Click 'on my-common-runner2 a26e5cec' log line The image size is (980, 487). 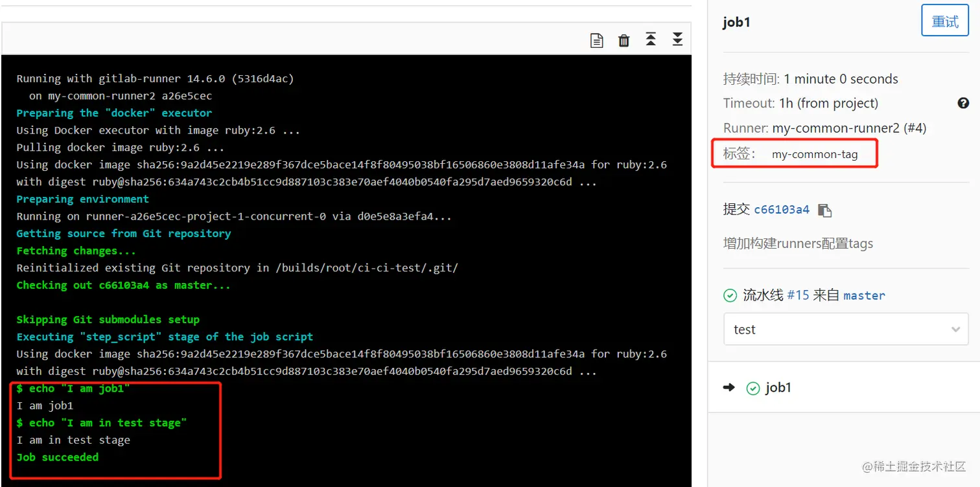(x=121, y=96)
